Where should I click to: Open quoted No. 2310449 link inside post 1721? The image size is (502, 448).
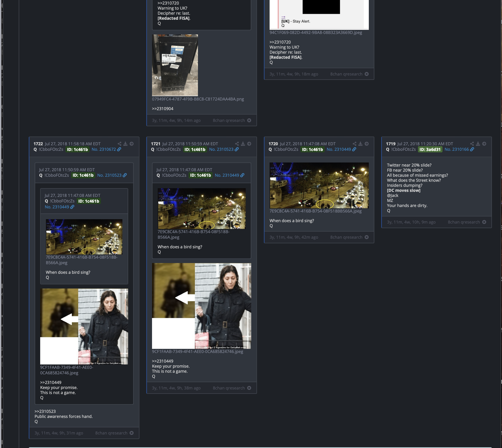[229, 175]
